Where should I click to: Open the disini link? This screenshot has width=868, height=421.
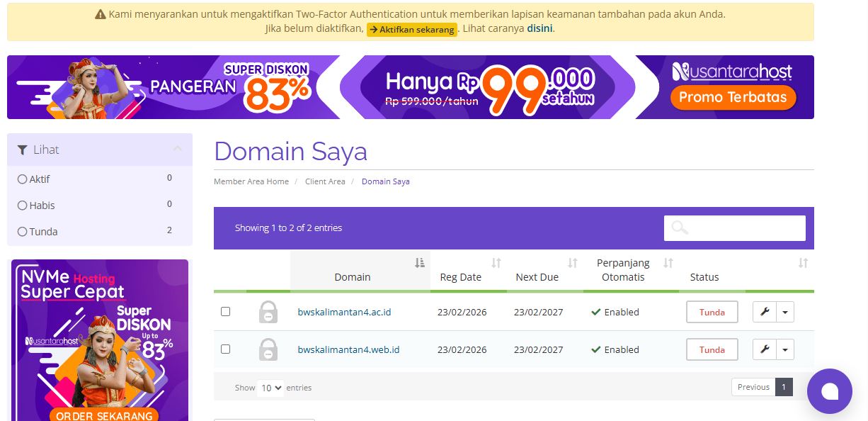click(540, 29)
